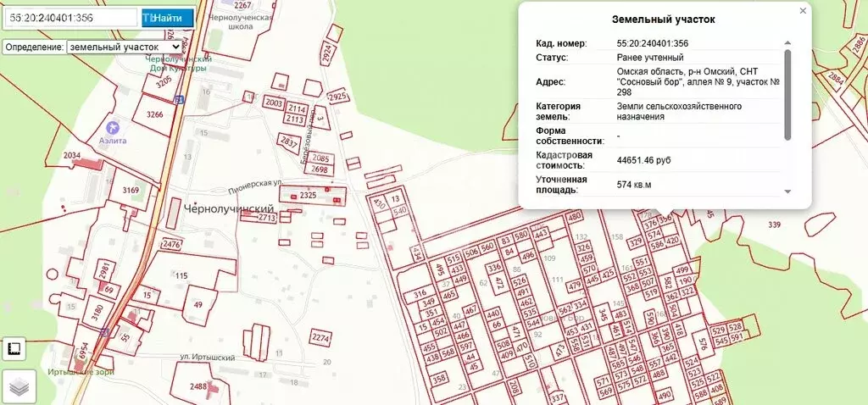Select land parcel 3266 on the map
This screenshot has height=405, width=868.
point(155,114)
